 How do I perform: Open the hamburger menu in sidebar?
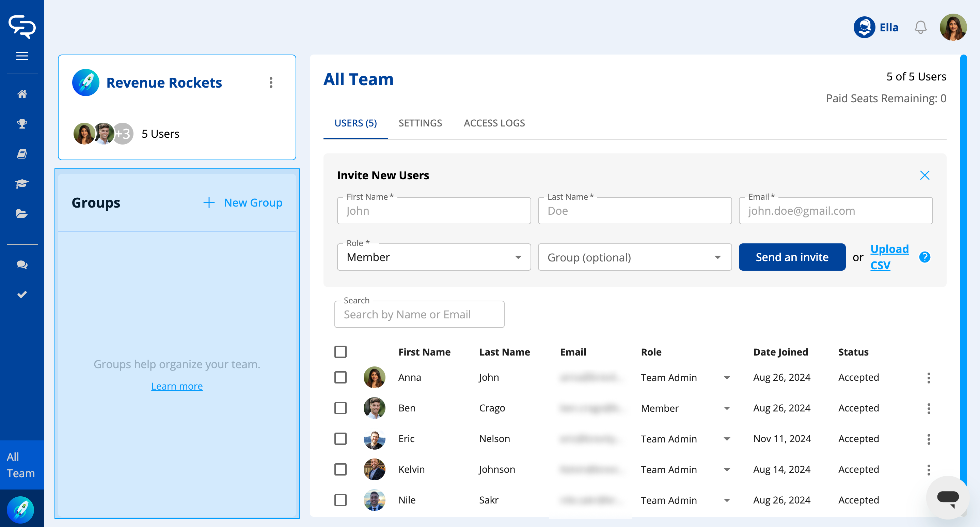click(22, 56)
